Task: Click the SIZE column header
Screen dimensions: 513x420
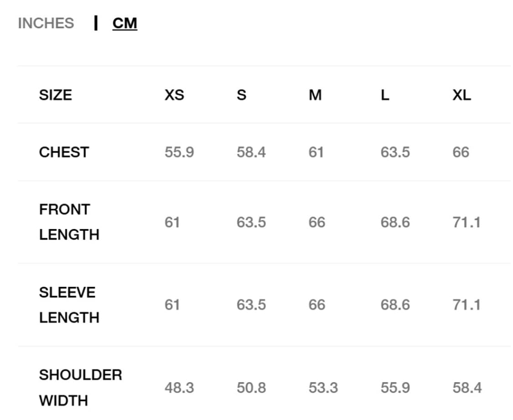Action: [x=55, y=95]
